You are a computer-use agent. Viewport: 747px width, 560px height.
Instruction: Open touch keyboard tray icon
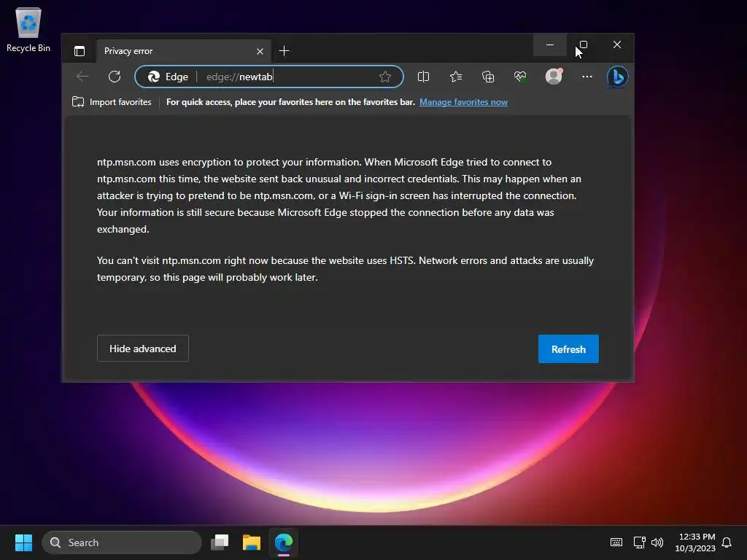(616, 542)
